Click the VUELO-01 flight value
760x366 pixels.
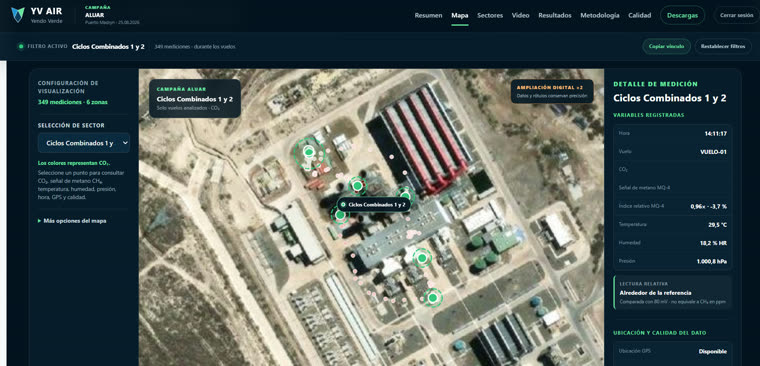pyautogui.click(x=713, y=152)
